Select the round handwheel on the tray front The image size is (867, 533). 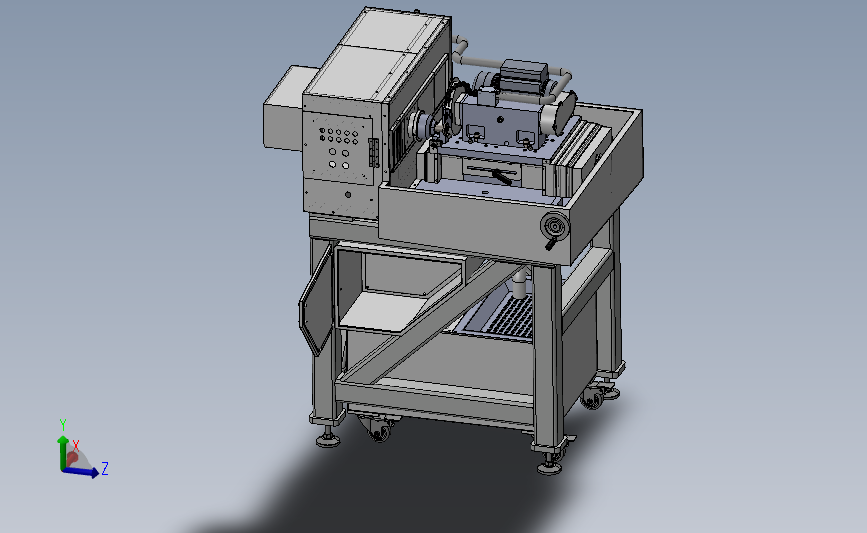pos(555,226)
